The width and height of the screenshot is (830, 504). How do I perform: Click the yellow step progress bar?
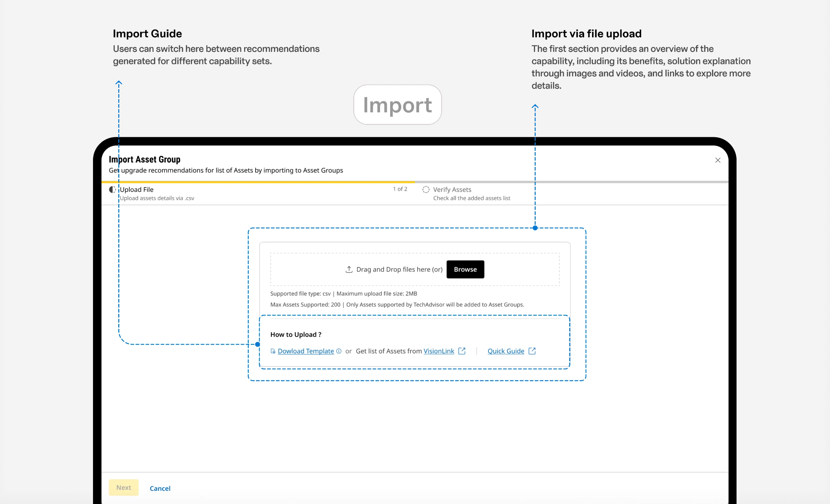click(x=258, y=181)
